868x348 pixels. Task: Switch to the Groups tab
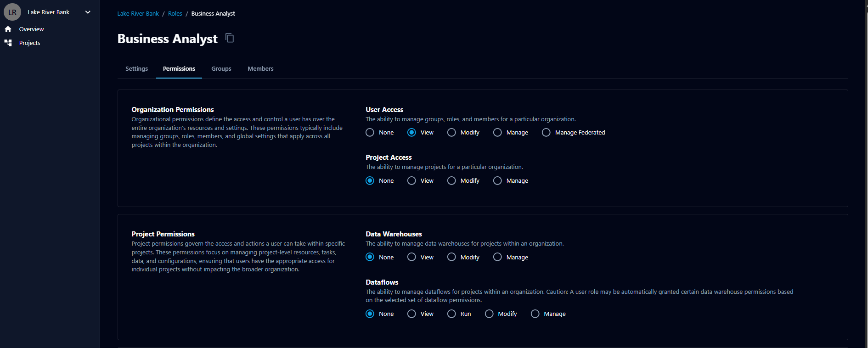coord(221,68)
